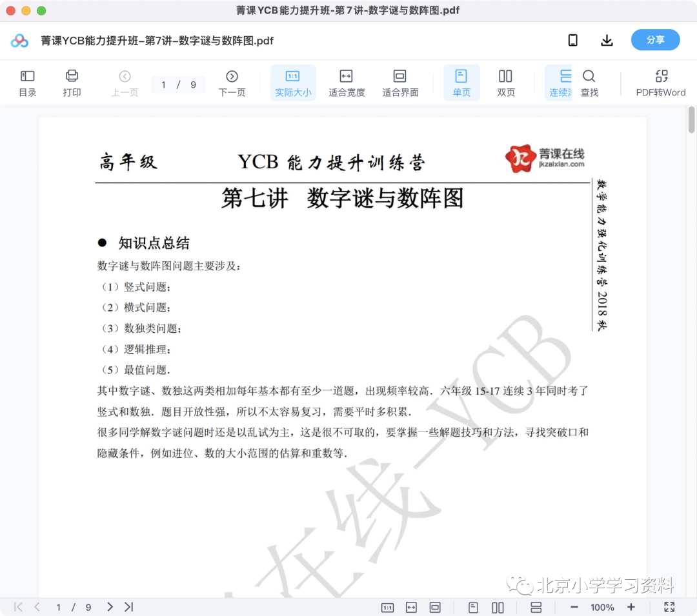Click the file name in header bar
The width and height of the screenshot is (697, 616).
coord(157,41)
